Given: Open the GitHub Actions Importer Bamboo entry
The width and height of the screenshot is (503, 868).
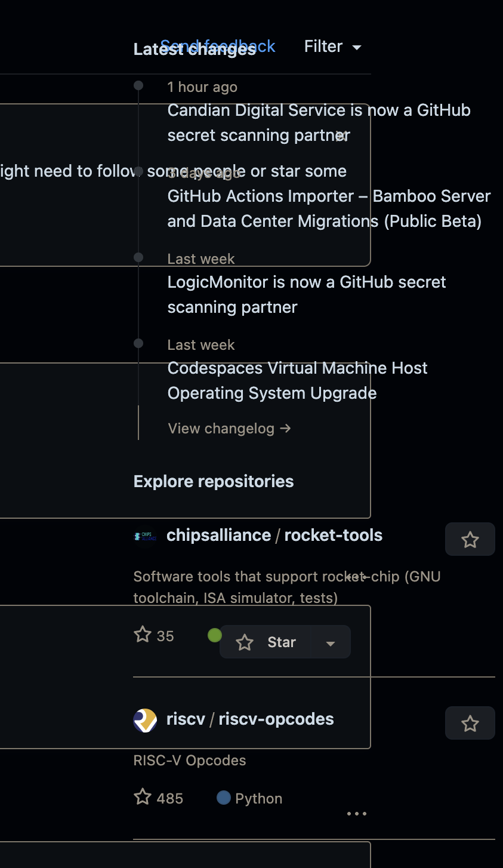Looking at the screenshot, I should [329, 208].
